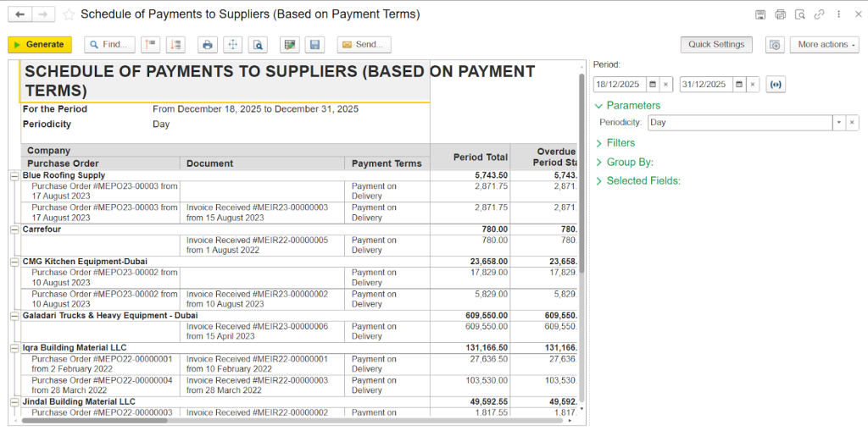Image resolution: width=868 pixels, height=431 pixels.
Task: Open the Periodicity dropdown list
Action: 839,123
